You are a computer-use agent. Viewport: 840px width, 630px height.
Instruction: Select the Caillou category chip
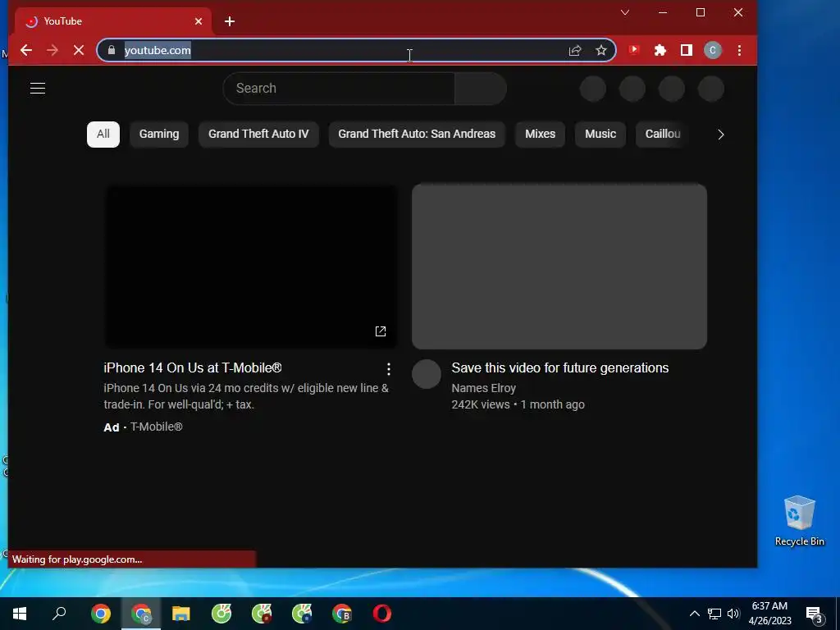pos(663,134)
